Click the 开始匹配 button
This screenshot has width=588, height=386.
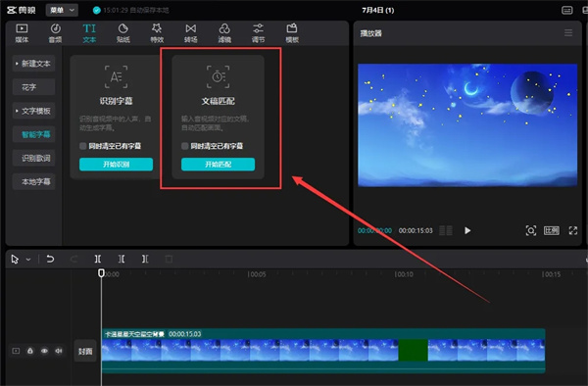coord(218,165)
